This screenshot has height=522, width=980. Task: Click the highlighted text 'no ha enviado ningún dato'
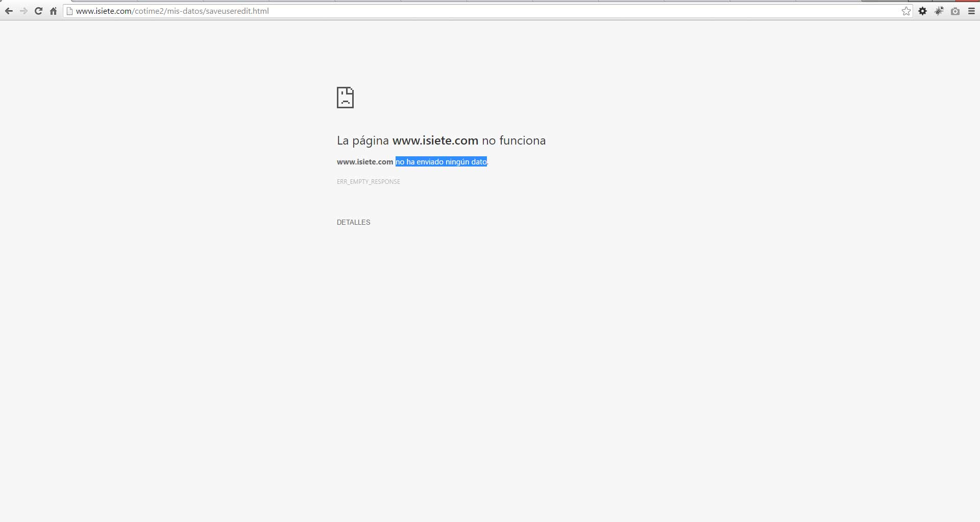point(441,162)
